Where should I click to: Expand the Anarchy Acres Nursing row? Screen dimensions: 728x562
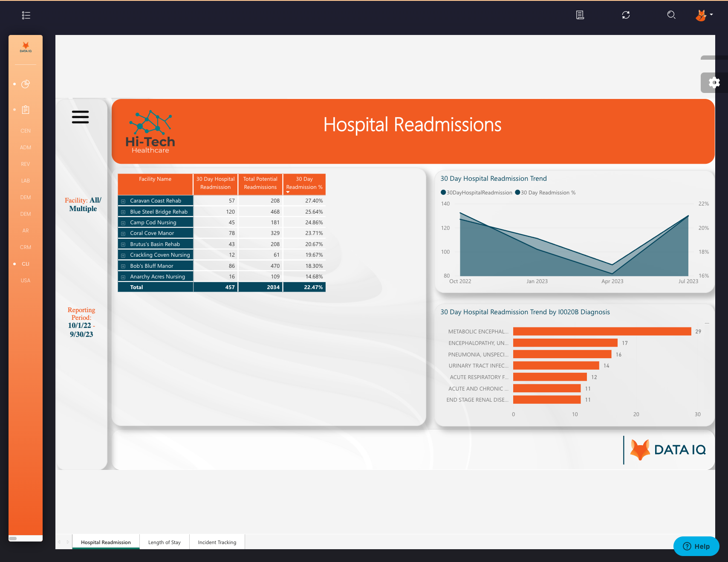pyautogui.click(x=123, y=277)
